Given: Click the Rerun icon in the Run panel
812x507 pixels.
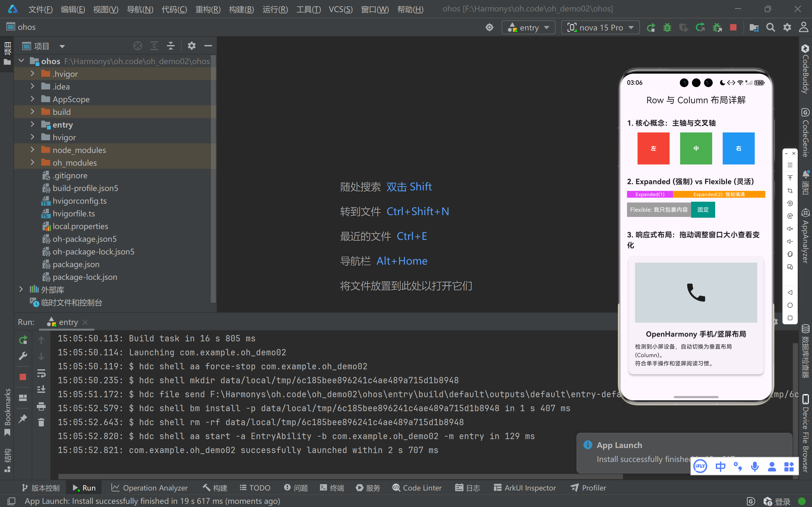Looking at the screenshot, I should coord(23,340).
